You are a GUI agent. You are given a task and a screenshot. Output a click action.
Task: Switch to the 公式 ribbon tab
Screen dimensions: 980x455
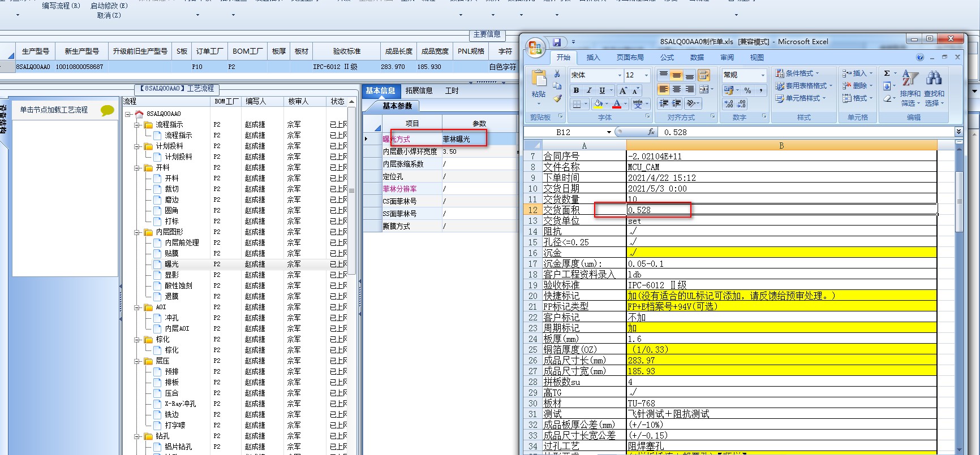coord(667,58)
